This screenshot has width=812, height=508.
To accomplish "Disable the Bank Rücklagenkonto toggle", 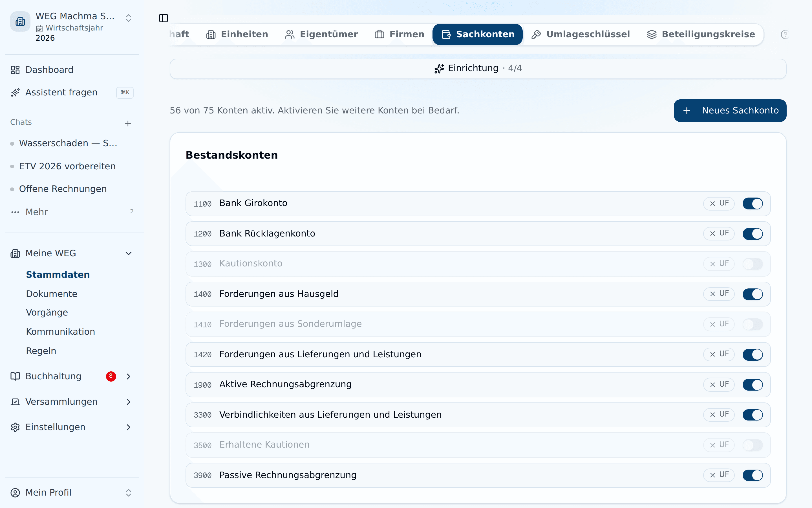I will point(752,233).
